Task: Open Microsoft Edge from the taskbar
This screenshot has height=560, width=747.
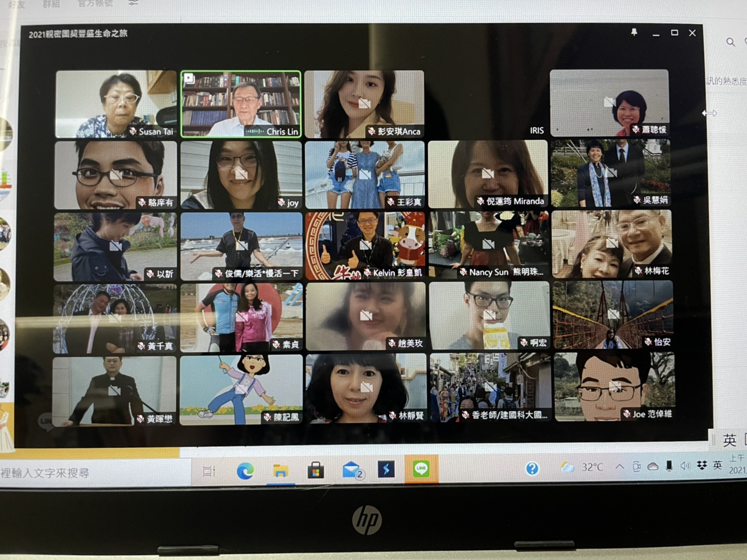Action: [246, 471]
